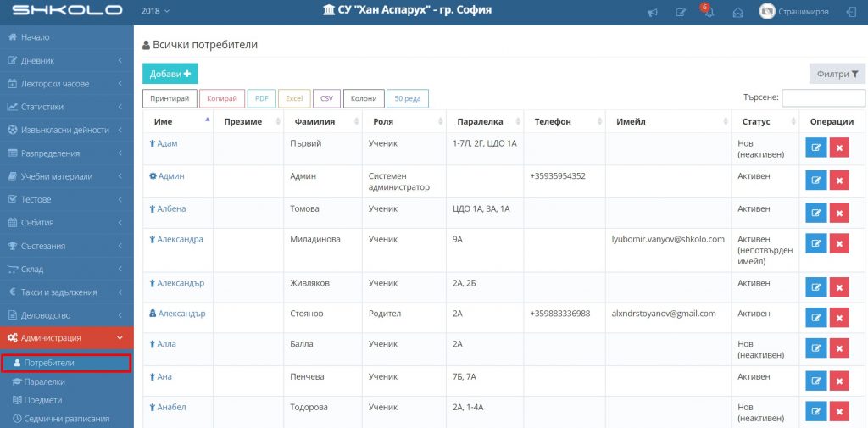Open the 2018 year dropdown
Screen dimensions: 868x428
155,10
